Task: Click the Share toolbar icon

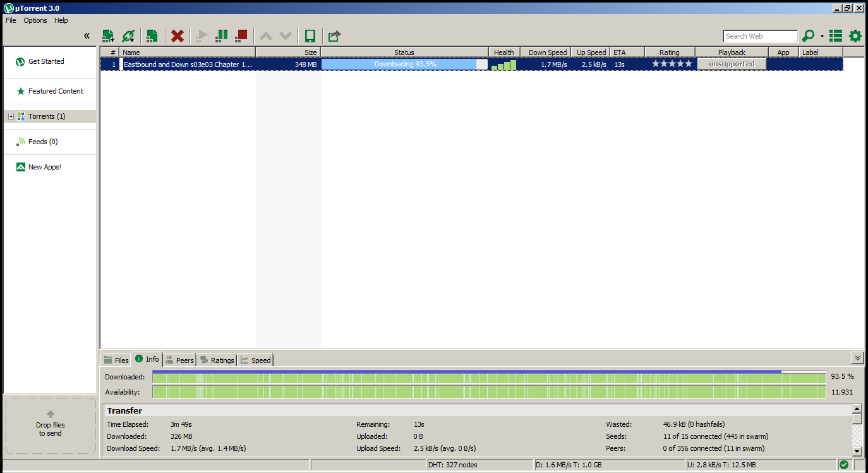Action: (334, 36)
